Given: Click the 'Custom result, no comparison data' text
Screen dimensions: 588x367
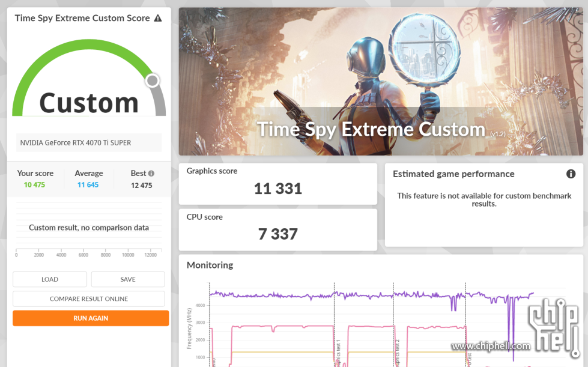Looking at the screenshot, I should coord(89,228).
